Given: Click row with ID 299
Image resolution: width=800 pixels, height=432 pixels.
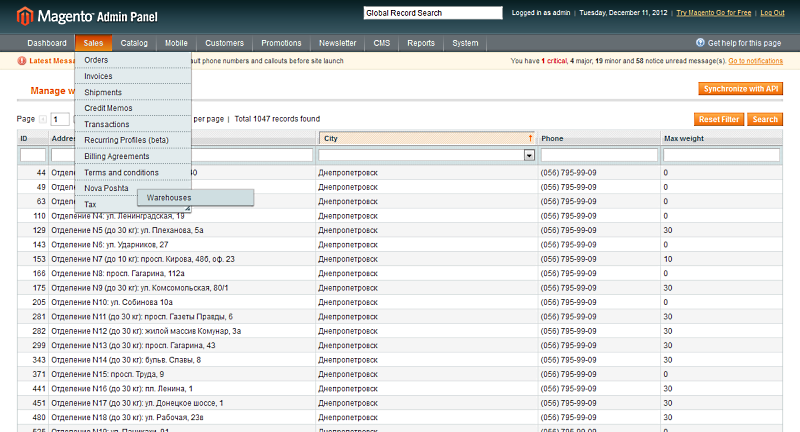Looking at the screenshot, I should (399, 345).
